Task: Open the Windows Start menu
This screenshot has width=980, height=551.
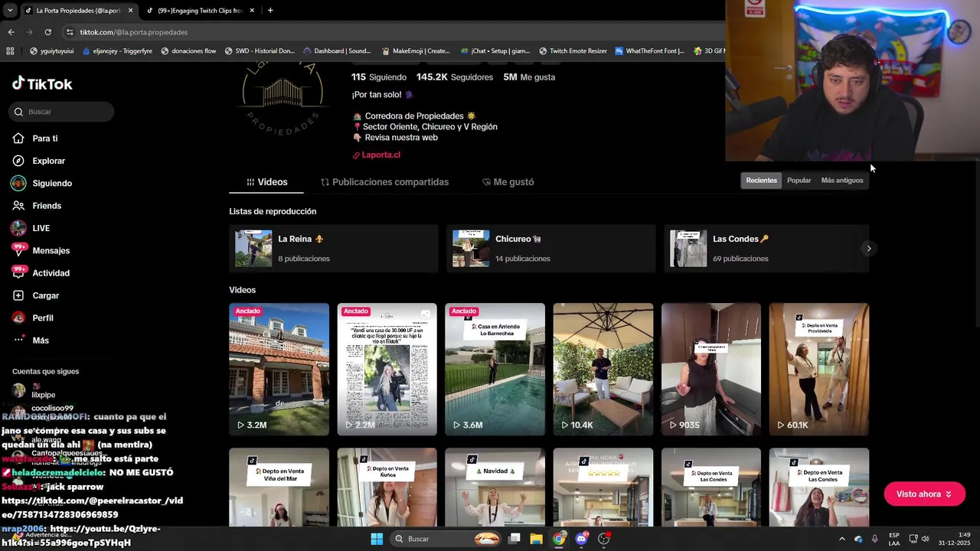Action: click(x=377, y=539)
